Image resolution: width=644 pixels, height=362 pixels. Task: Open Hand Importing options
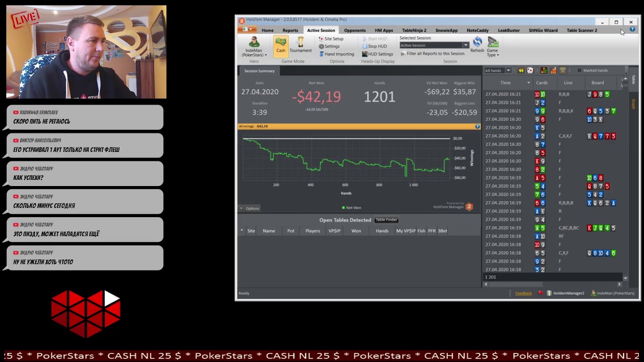click(x=337, y=54)
